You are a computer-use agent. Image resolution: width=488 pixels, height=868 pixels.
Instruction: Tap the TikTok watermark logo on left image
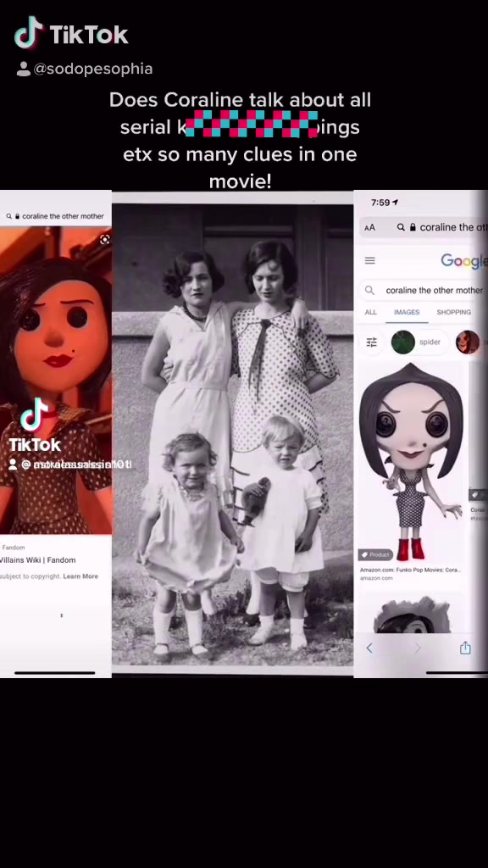click(x=34, y=426)
